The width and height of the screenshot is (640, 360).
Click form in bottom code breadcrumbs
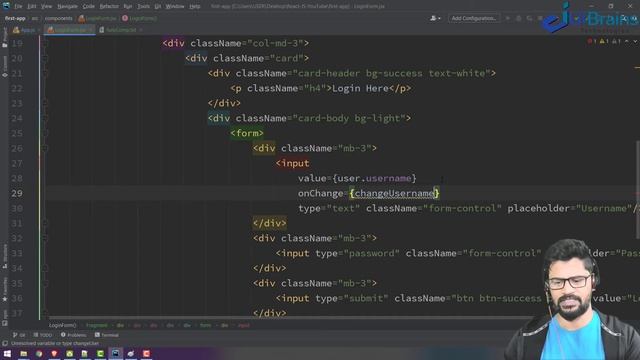205,325
